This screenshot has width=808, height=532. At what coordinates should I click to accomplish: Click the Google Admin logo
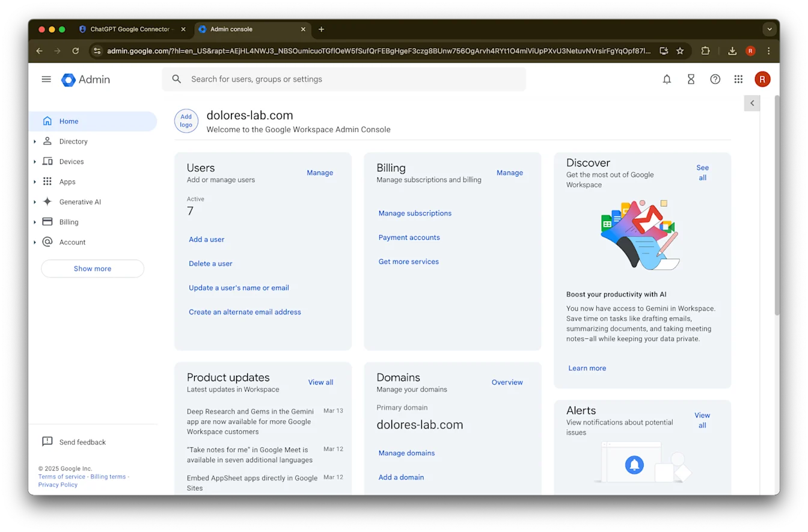click(86, 79)
